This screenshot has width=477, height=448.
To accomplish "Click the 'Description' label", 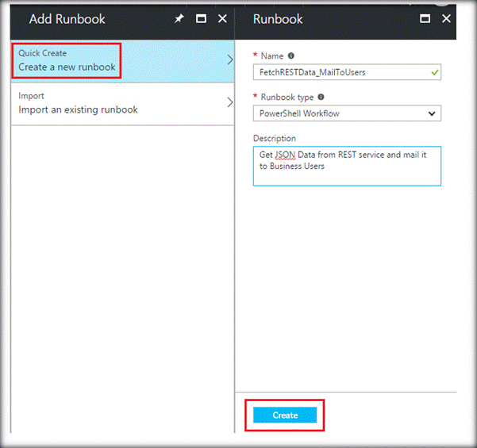I will click(x=275, y=138).
